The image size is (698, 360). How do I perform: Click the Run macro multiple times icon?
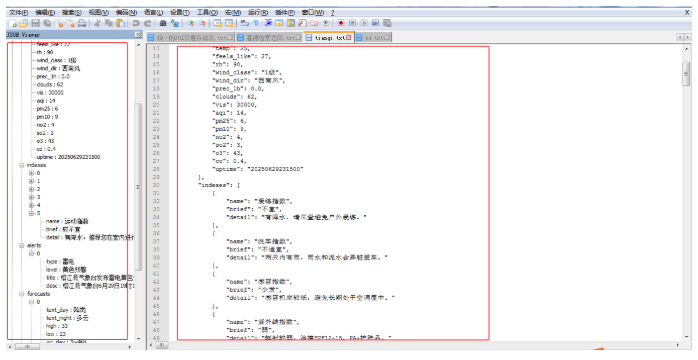[375, 23]
